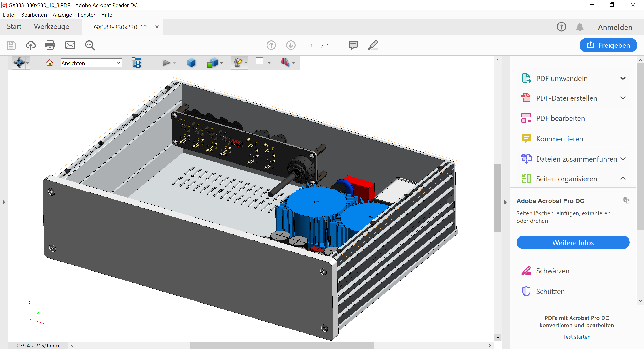Click the vertical document scrollbar thumb

pos(498,198)
